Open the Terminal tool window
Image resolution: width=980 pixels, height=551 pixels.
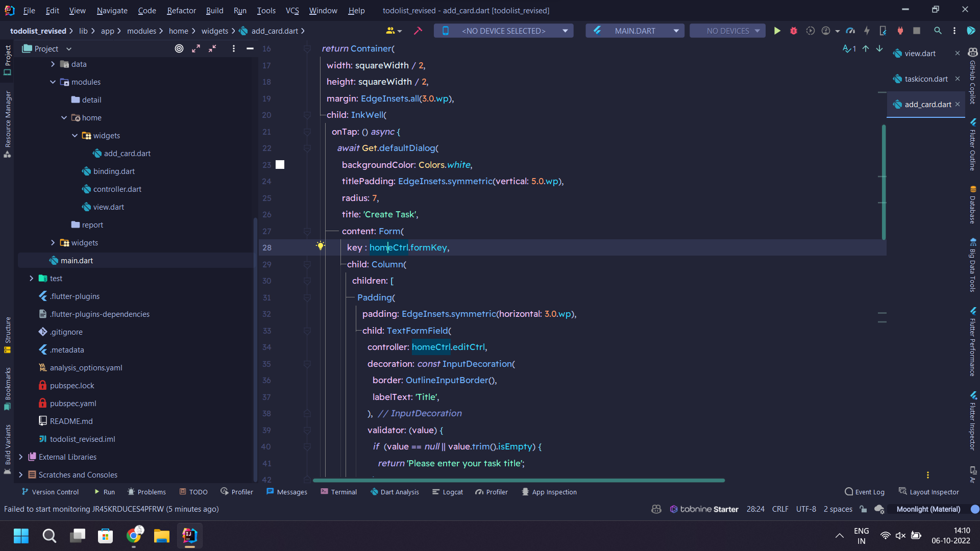click(x=338, y=492)
